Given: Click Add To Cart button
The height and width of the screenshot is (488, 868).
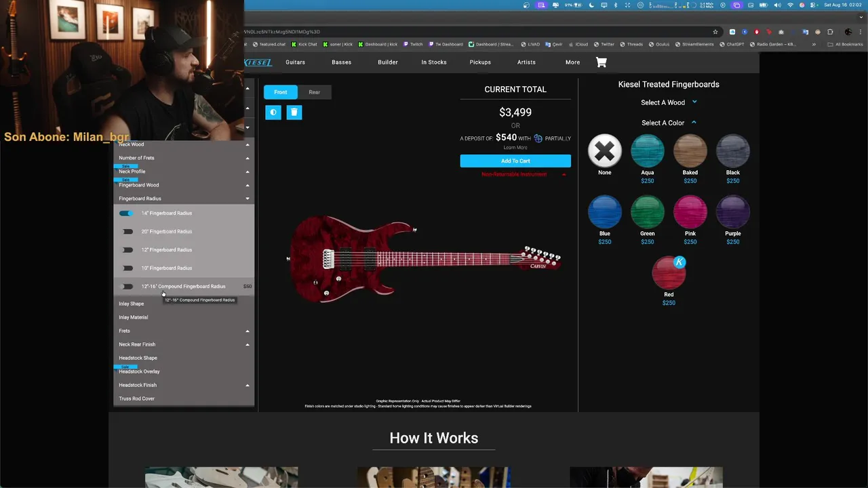Looking at the screenshot, I should pos(515,161).
